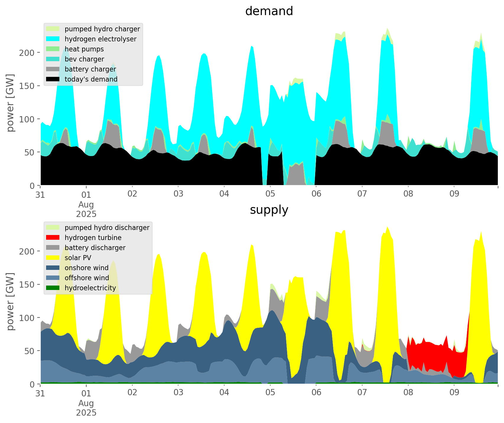Select the battery charger grey legend swatch

pos(53,69)
